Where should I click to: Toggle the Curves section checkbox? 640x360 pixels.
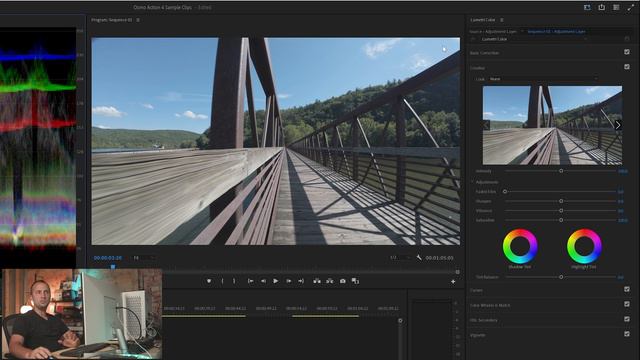(x=627, y=289)
